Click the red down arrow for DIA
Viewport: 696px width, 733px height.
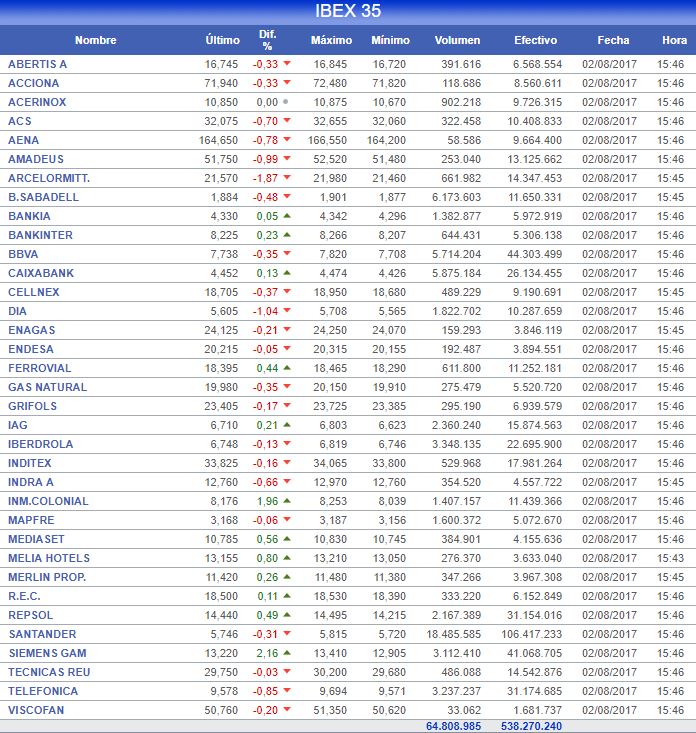tap(287, 310)
